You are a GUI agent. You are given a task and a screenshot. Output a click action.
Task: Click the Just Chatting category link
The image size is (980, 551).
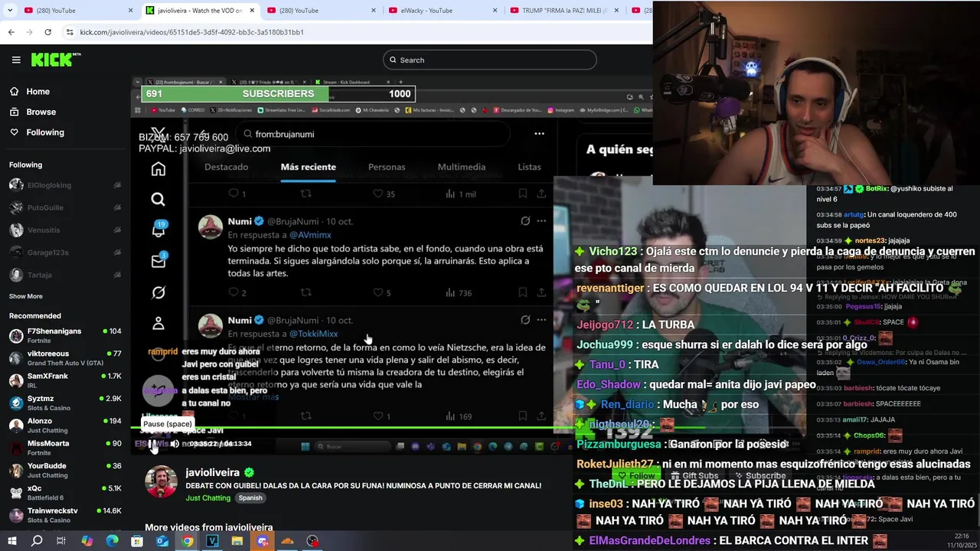[x=207, y=497]
